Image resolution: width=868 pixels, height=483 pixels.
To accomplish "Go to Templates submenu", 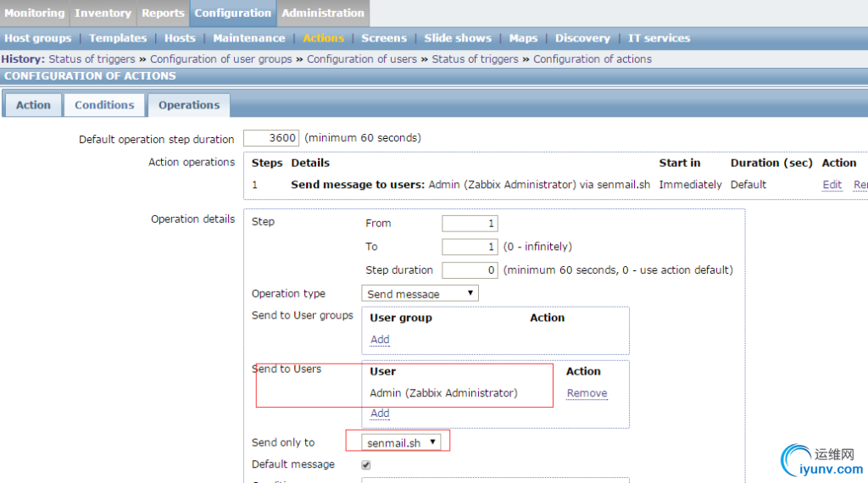I will [x=118, y=38].
